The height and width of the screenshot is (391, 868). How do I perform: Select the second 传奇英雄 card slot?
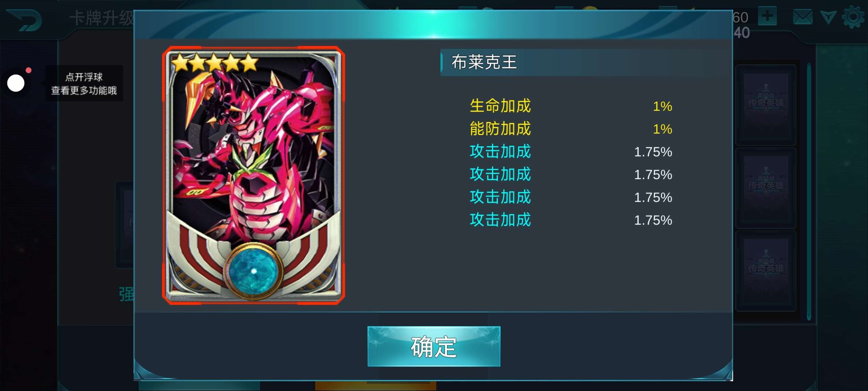coord(766,188)
